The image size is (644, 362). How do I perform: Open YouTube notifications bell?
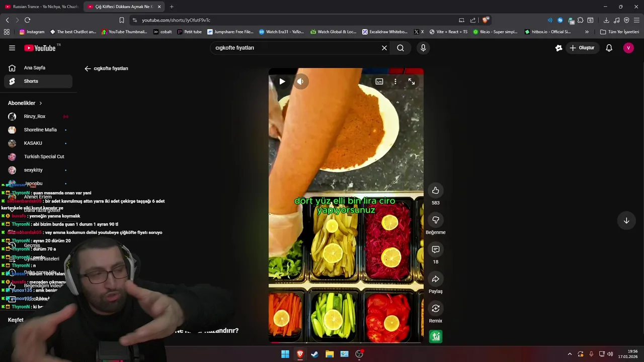pyautogui.click(x=609, y=48)
